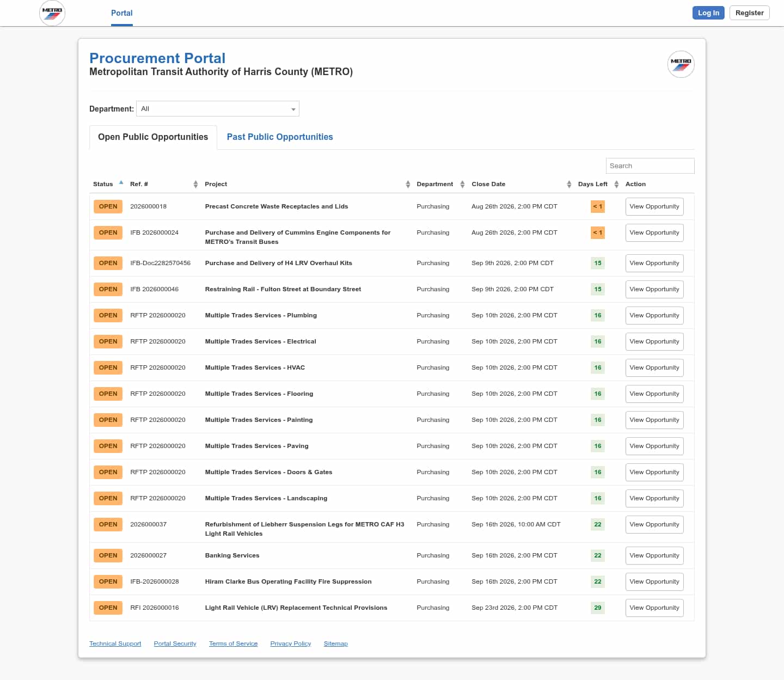Switch to Past Public Opportunities tab
This screenshot has width=784, height=680.
280,137
